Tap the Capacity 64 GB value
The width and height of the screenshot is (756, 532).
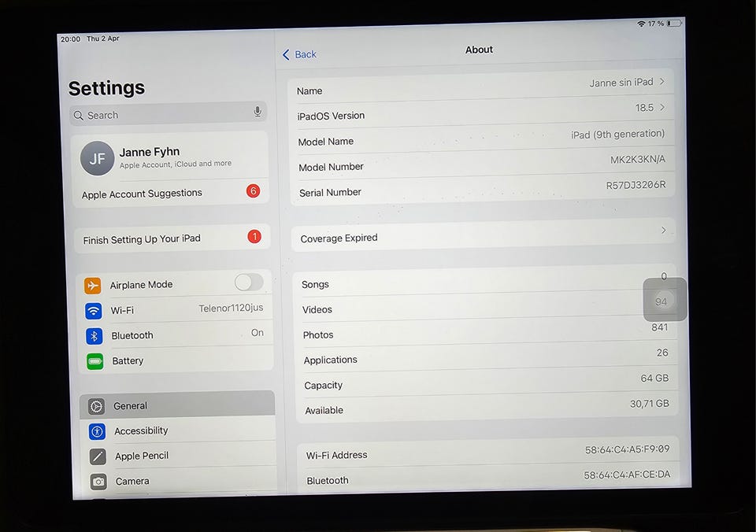click(654, 379)
